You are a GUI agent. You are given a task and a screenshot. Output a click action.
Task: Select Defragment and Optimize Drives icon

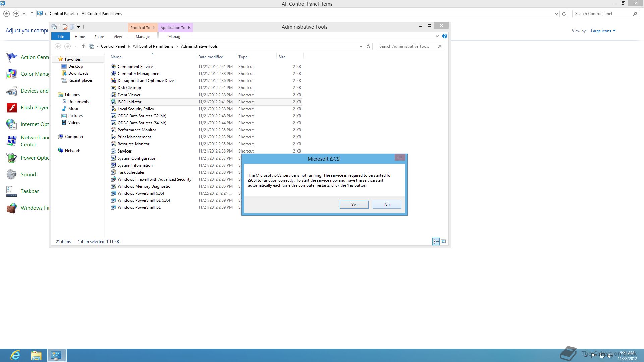pos(113,81)
